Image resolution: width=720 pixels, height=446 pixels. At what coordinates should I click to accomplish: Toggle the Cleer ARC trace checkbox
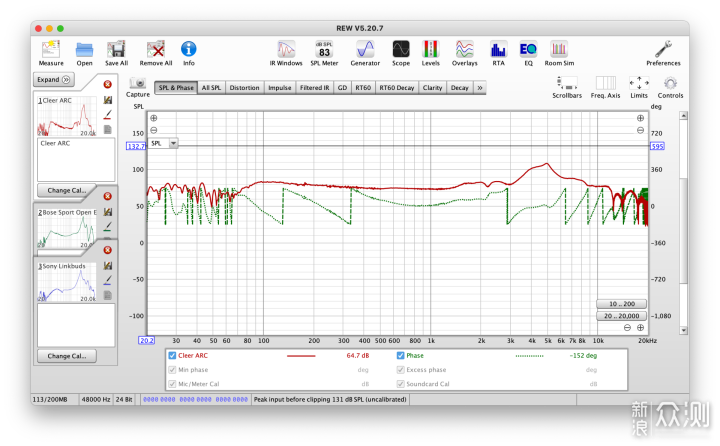point(172,356)
